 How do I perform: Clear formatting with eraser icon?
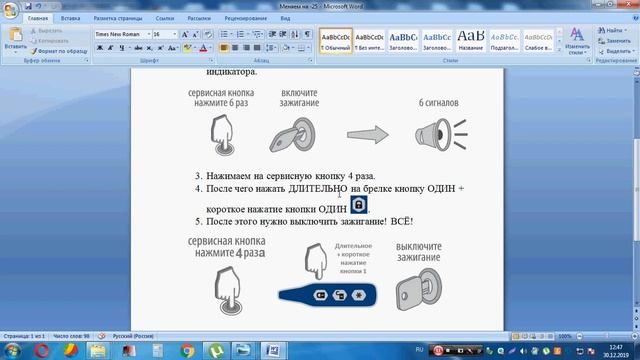(208, 34)
